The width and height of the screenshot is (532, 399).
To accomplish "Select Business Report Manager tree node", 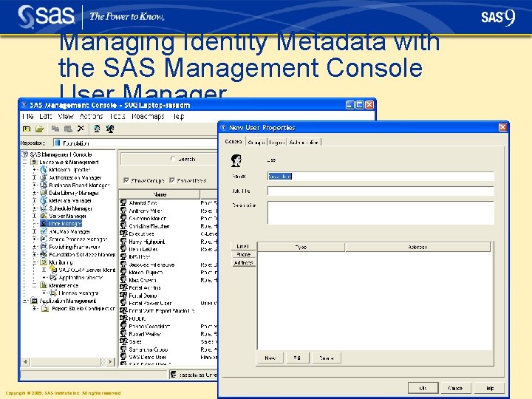I will click(79, 185).
